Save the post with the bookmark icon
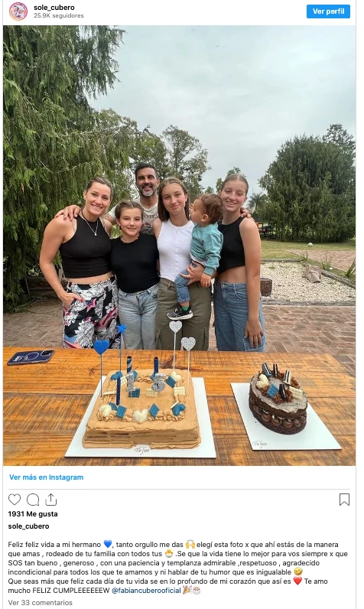Viewport: 364px width, 609px height. pos(344,500)
